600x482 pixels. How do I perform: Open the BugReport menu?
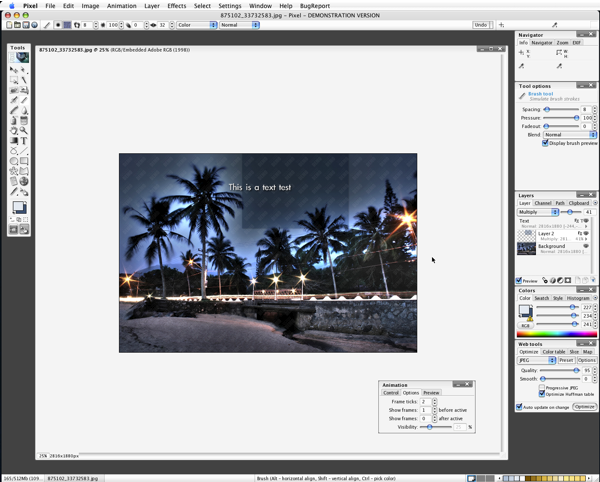pyautogui.click(x=315, y=6)
